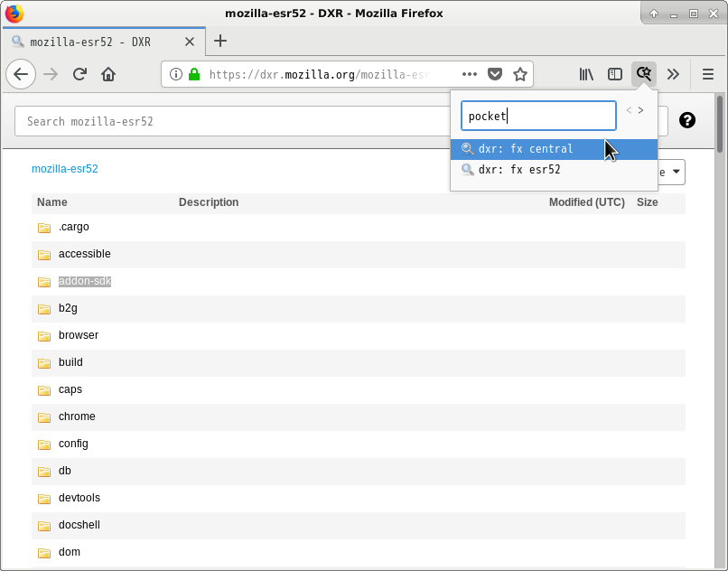Click the folder icon beside devtools
The width and height of the screenshot is (728, 571).
tap(44, 499)
